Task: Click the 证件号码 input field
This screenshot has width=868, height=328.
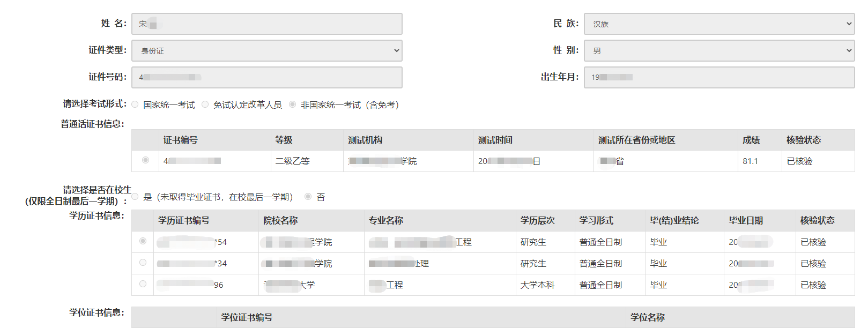Action: point(266,77)
